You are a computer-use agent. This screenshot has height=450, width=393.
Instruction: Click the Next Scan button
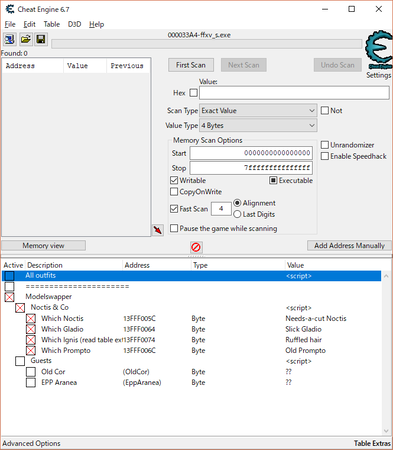coord(244,65)
